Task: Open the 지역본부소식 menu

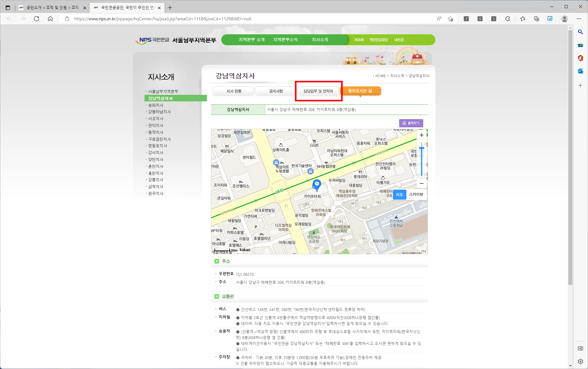Action: 285,40
